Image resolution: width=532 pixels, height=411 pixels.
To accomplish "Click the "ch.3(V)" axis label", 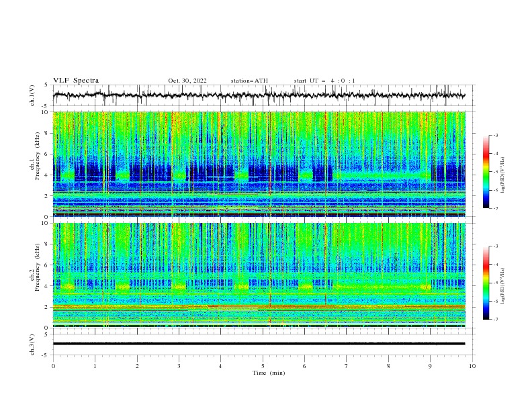I will coord(32,345).
